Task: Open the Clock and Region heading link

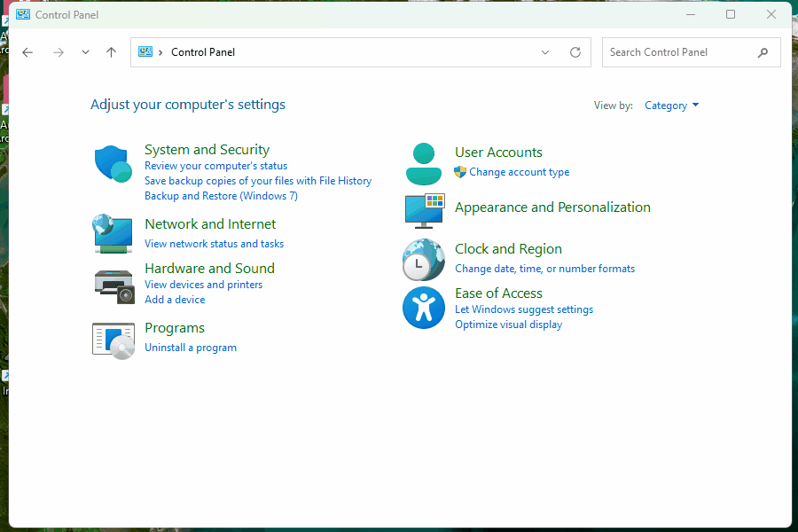Action: [508, 249]
